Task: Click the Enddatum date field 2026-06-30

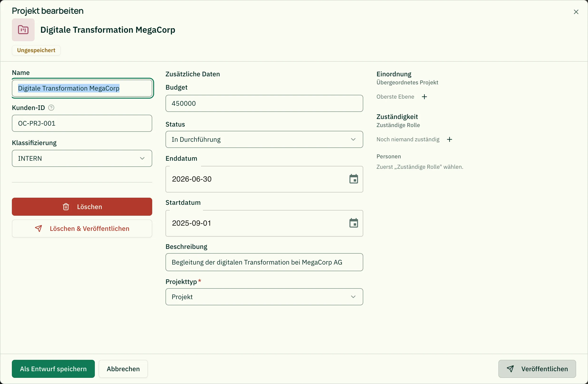Action: coord(264,179)
